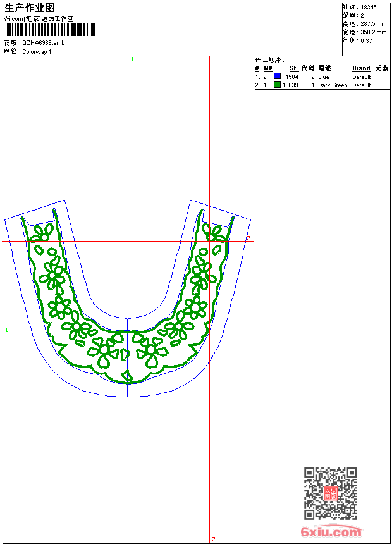This screenshot has height=544, width=392.
Task: Click the red seal in the QR code center
Action: coord(330,493)
